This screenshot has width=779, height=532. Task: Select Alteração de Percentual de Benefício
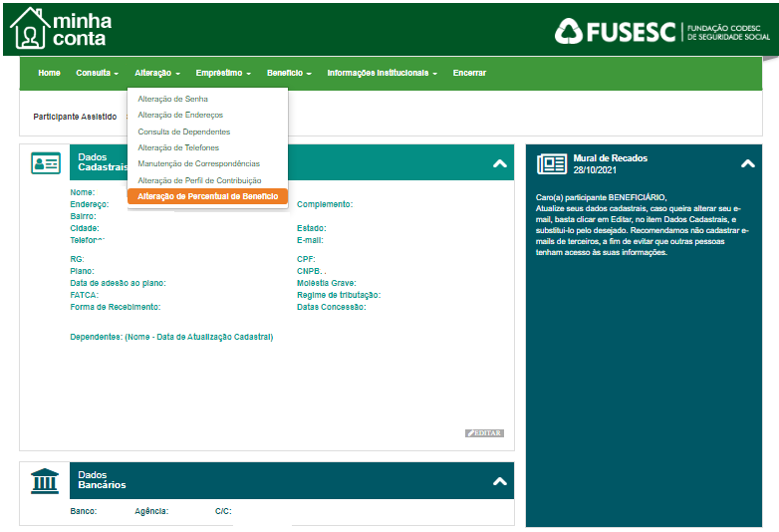[207, 196]
